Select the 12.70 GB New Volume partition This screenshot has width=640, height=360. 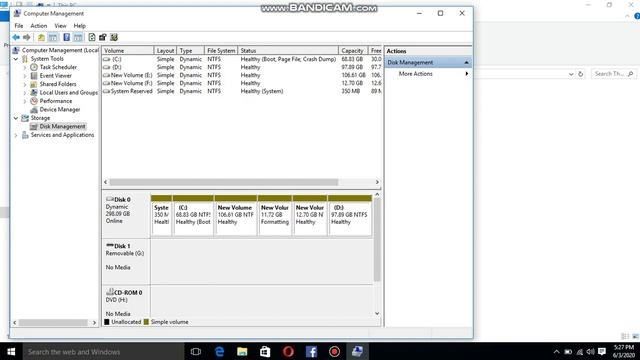(310, 216)
